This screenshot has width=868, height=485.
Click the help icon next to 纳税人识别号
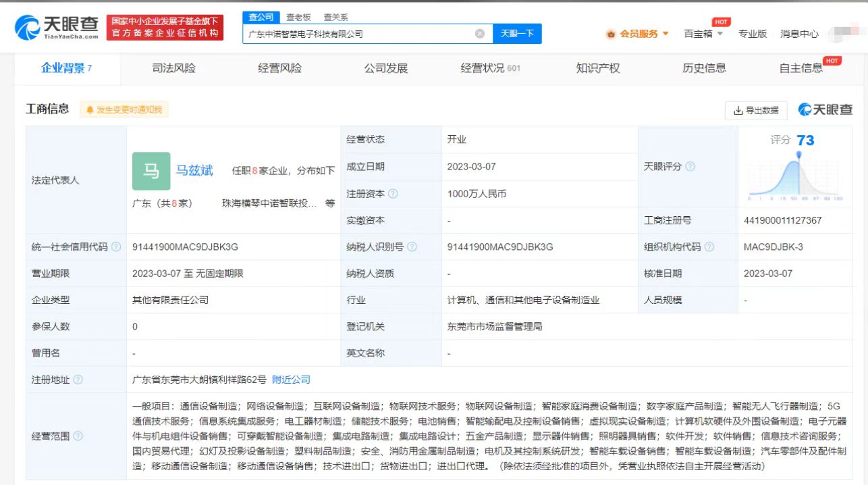(412, 247)
